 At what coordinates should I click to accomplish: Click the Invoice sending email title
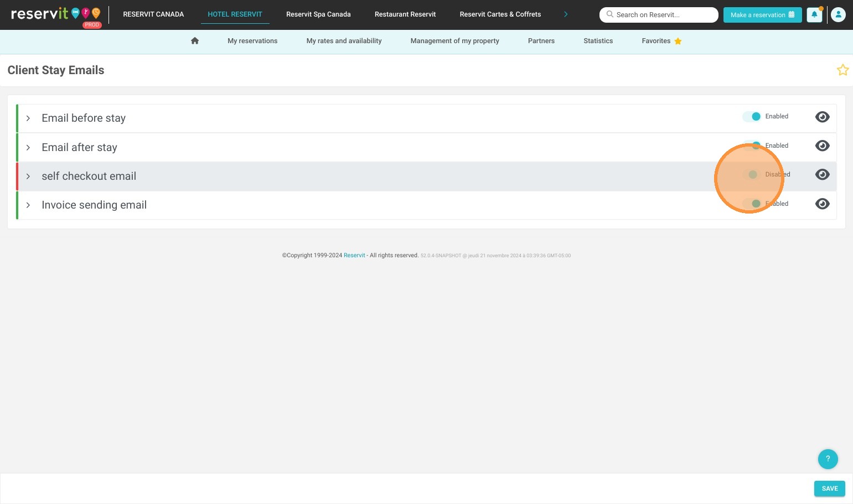click(x=94, y=205)
